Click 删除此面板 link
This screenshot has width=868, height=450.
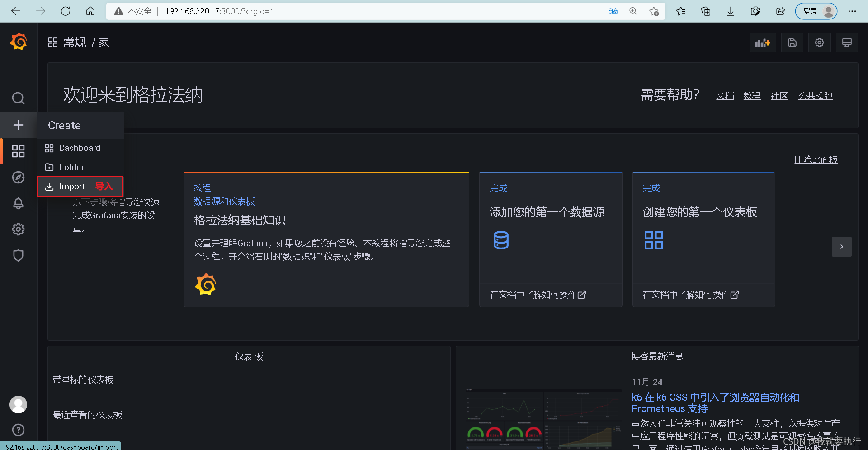coord(816,159)
